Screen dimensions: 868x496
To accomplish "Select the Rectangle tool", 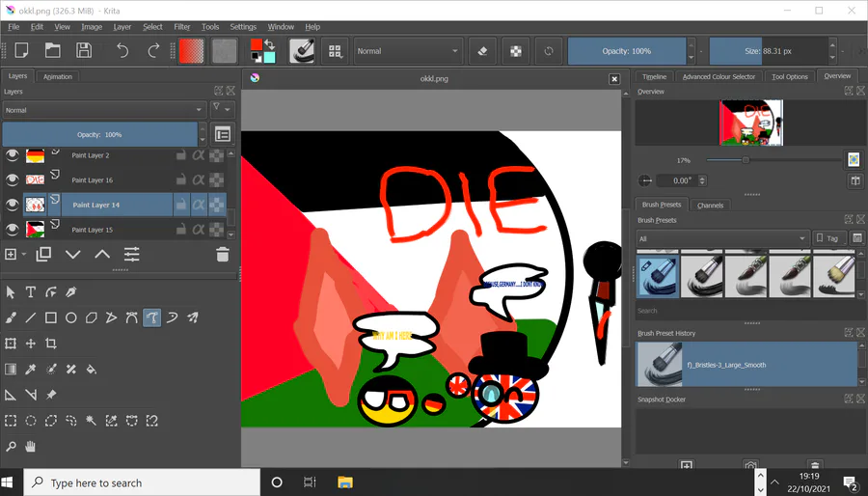I will tap(51, 317).
